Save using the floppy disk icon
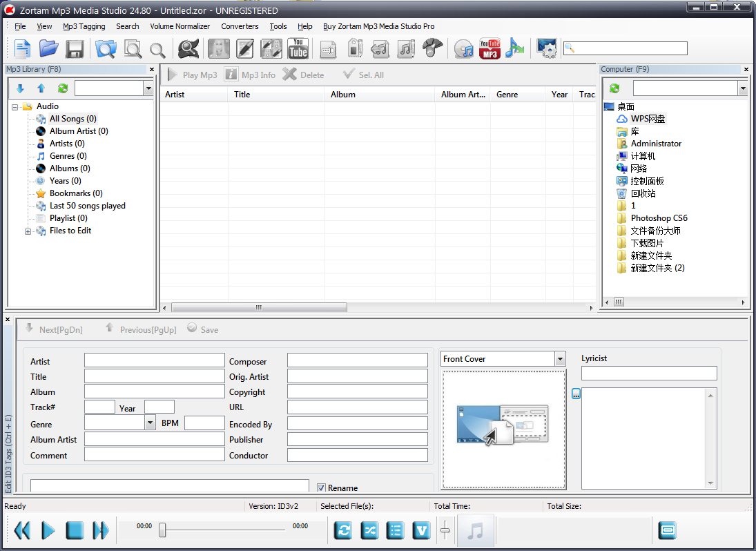Viewport: 756px width, 551px height. click(x=75, y=49)
